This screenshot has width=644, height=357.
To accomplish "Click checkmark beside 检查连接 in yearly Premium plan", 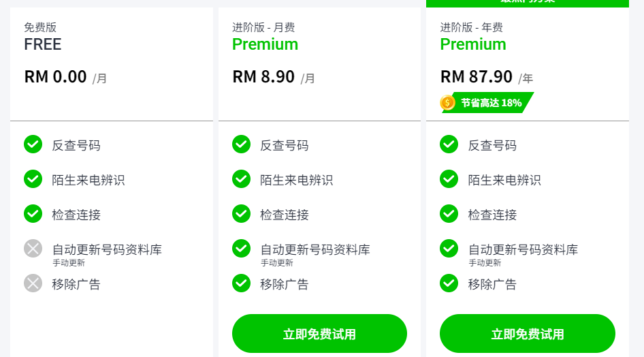I will click(449, 214).
